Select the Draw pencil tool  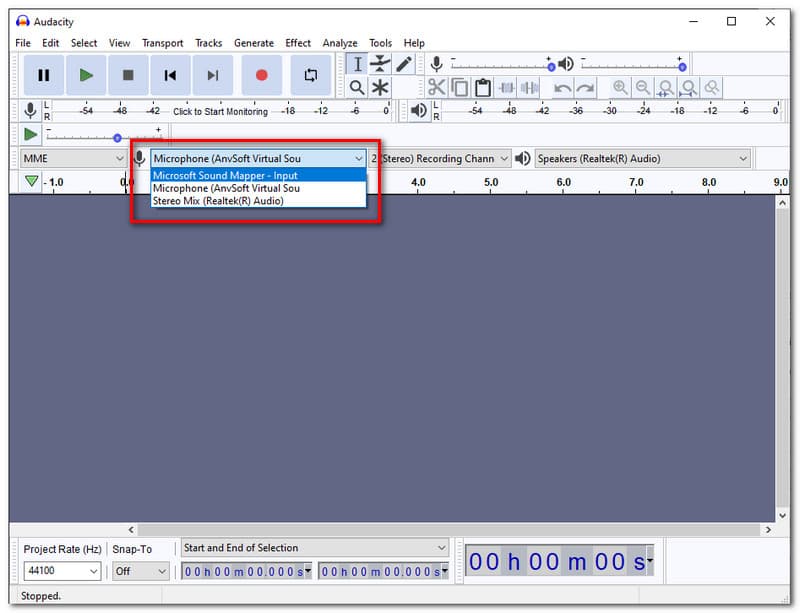tap(404, 64)
